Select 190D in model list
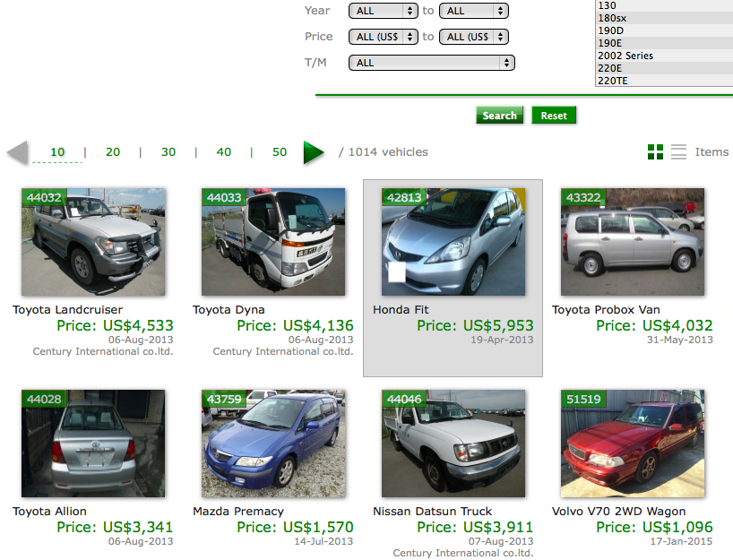The height and width of the screenshot is (560, 733). 664,30
